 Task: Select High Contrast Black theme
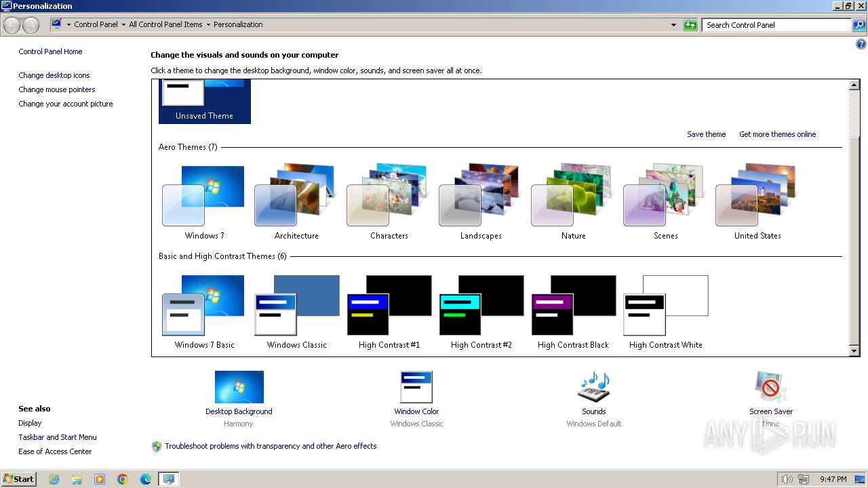[573, 311]
